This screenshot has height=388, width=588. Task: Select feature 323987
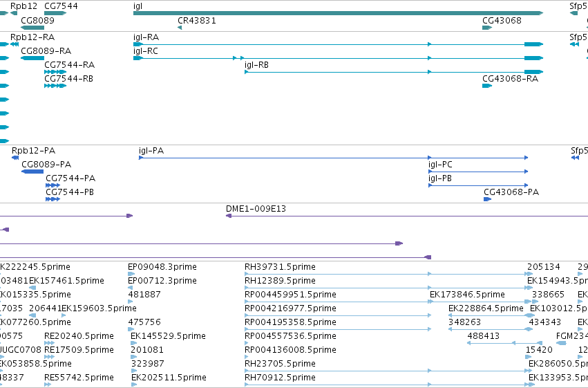point(133,371)
